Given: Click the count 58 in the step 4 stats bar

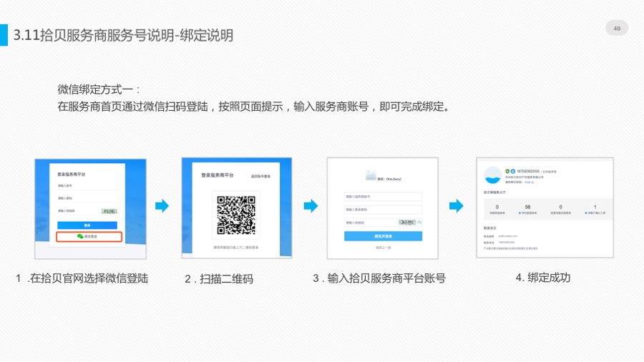Looking at the screenshot, I should click(527, 207).
